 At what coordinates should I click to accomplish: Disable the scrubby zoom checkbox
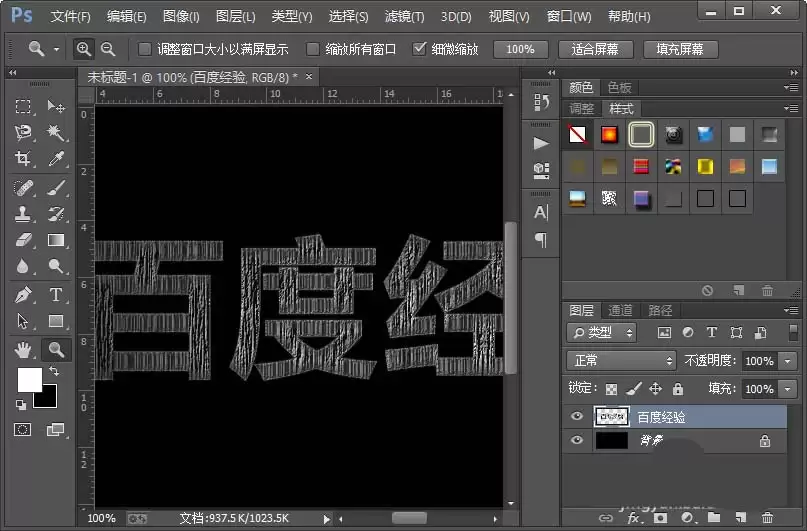point(419,49)
